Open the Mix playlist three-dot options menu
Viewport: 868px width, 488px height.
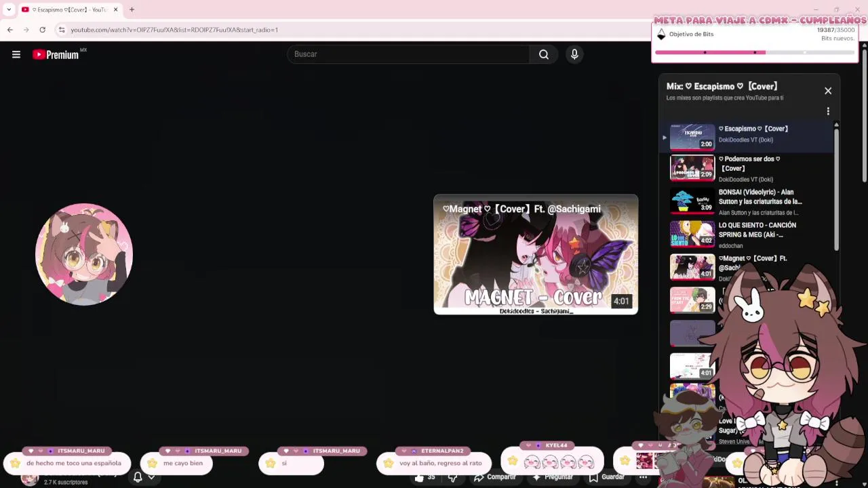pyautogui.click(x=828, y=111)
